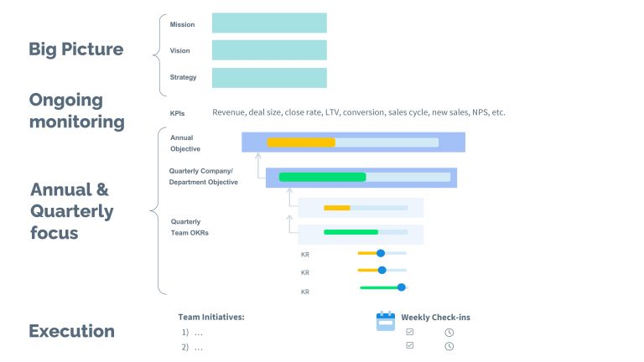Click the Weekly Check-ins calendar icon
644x362 pixels.
point(385,321)
